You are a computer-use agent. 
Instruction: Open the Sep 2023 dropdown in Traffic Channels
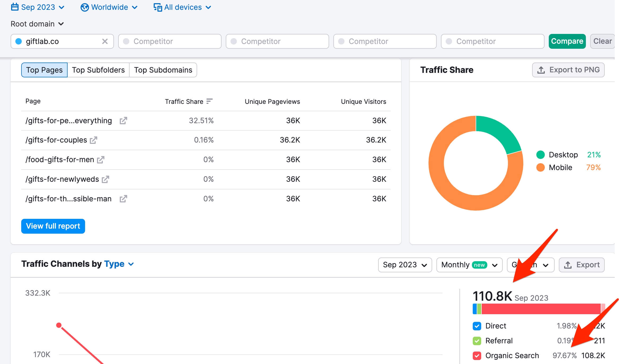coord(405,265)
